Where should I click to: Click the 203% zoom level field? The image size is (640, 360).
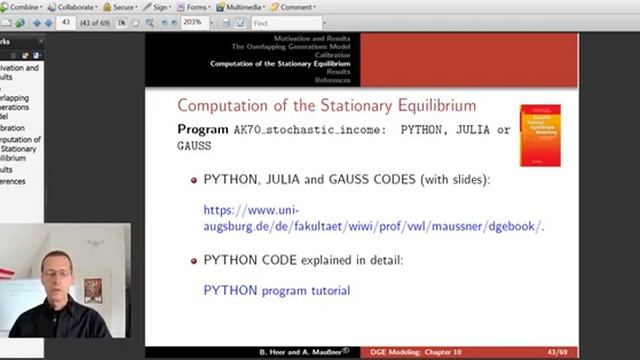195,22
